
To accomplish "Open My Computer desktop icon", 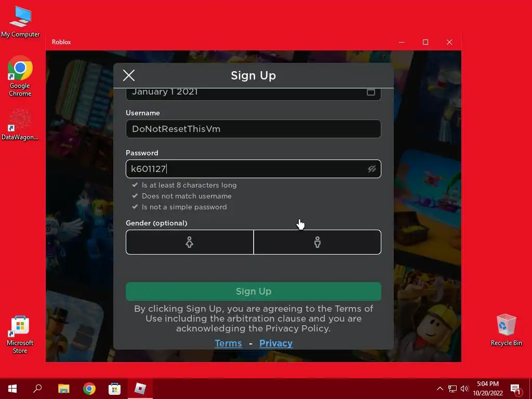I will coord(20,22).
